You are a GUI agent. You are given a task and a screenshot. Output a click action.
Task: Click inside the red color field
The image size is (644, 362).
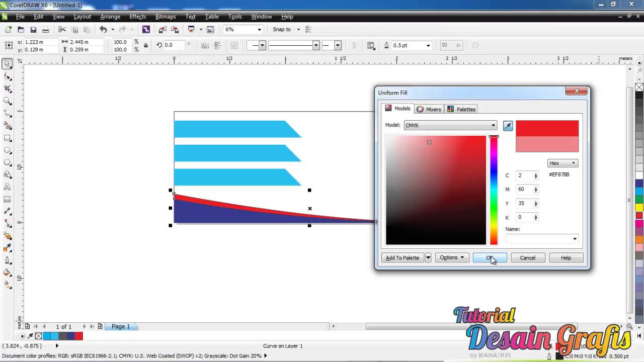pyautogui.click(x=436, y=190)
